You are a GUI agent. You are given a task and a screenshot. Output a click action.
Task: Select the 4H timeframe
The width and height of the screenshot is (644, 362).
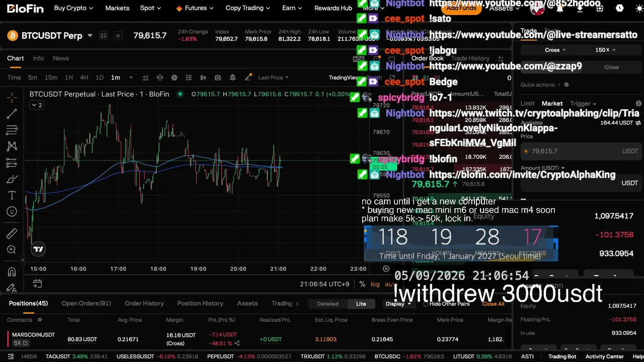click(x=84, y=77)
